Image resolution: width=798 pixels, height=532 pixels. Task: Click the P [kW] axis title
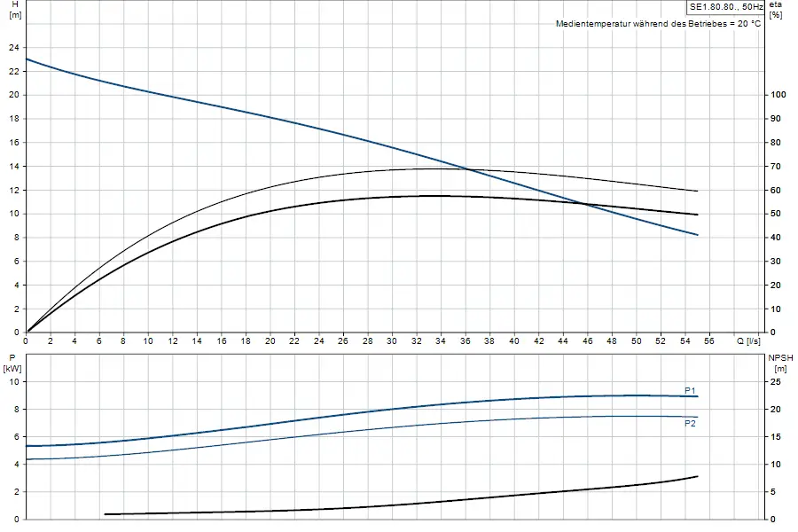12,363
